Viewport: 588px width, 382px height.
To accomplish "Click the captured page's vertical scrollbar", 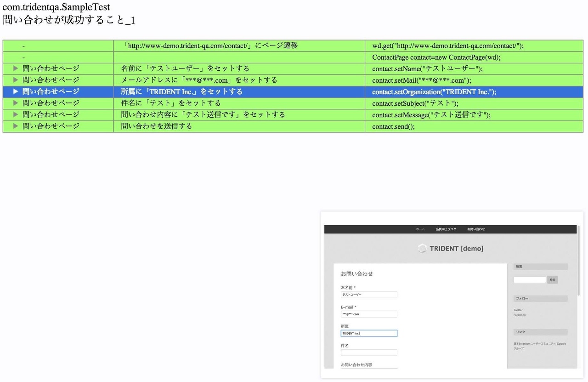I will [x=578, y=262].
